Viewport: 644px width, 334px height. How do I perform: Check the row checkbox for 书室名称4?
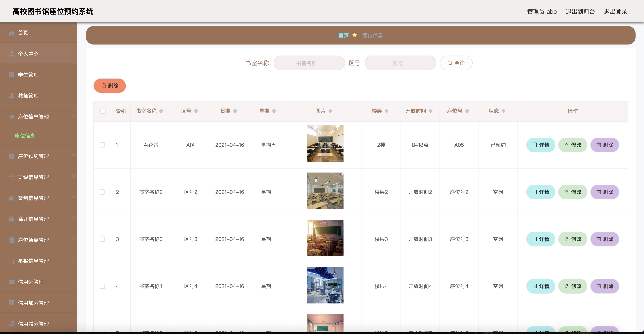tap(102, 286)
